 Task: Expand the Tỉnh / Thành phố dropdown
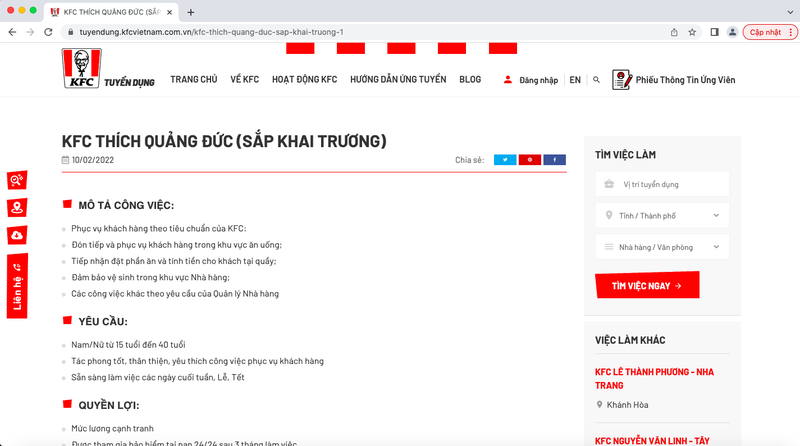[x=662, y=215]
